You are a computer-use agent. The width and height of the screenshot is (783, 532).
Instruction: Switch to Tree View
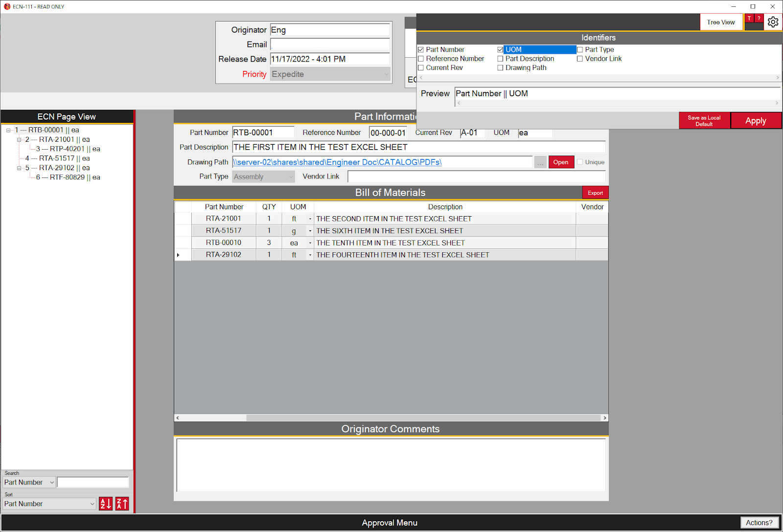click(x=720, y=22)
